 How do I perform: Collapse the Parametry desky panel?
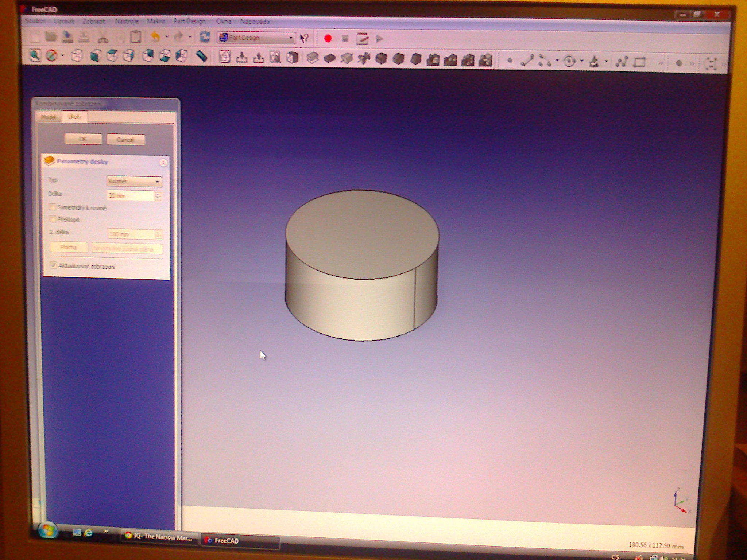163,162
